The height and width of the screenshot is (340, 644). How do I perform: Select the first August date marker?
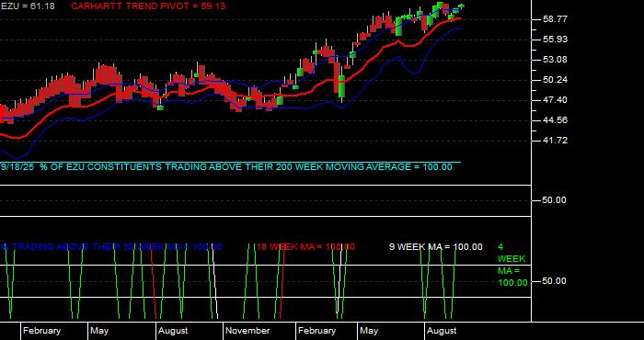(173, 331)
